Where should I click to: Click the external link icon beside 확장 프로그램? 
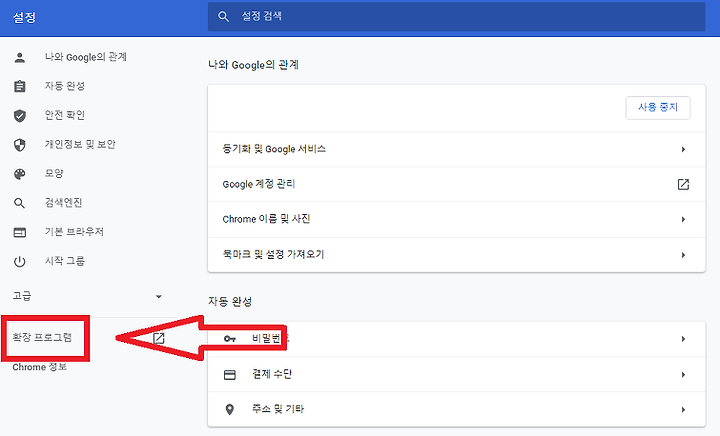(158, 338)
